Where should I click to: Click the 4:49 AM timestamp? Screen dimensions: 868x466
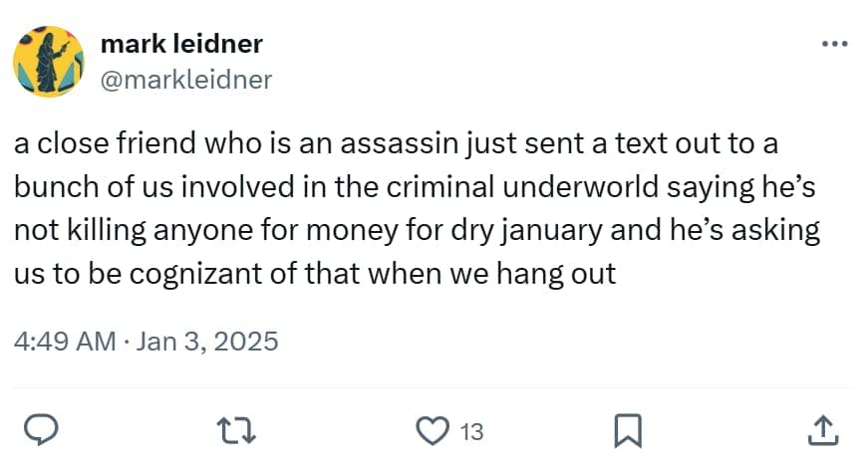pos(67,342)
